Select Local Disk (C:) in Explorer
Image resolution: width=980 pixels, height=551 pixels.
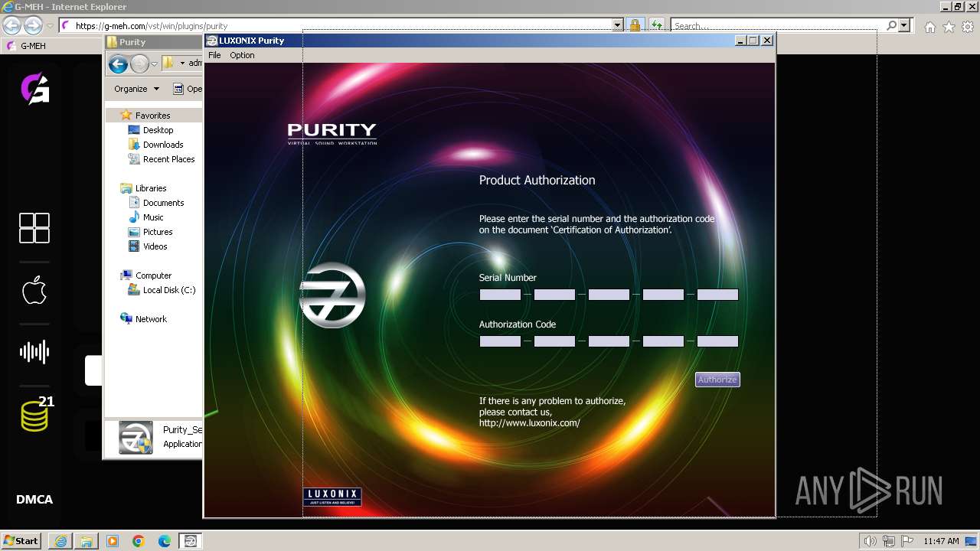point(168,290)
